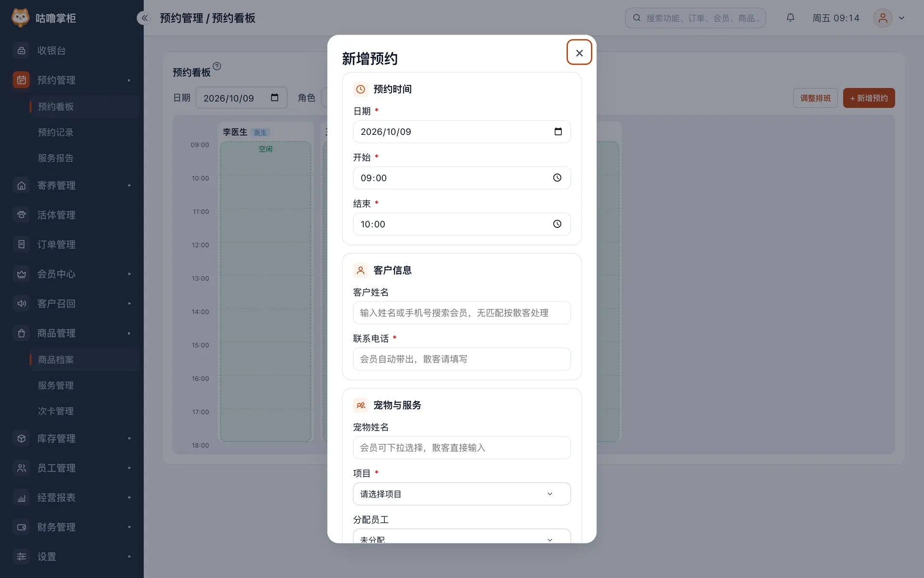
Task: Open clock picker for 开始 time
Action: tap(557, 178)
